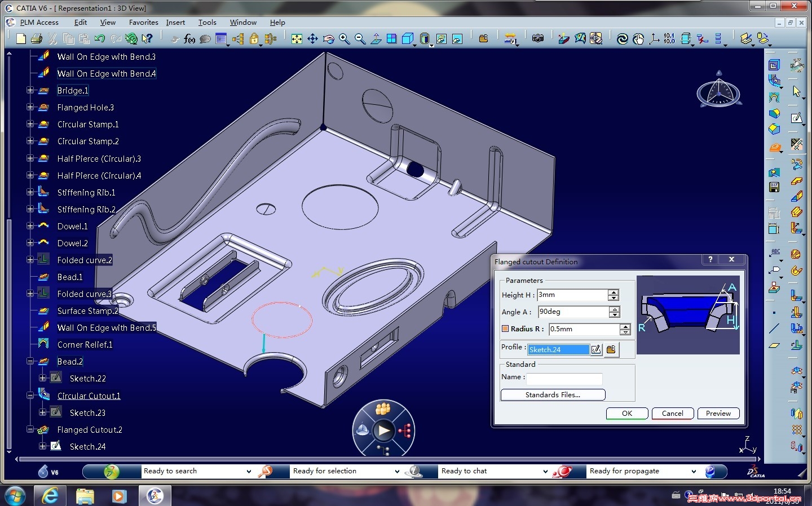Click the Print icon in the toolbar
This screenshot has width=812, height=506.
[37, 39]
